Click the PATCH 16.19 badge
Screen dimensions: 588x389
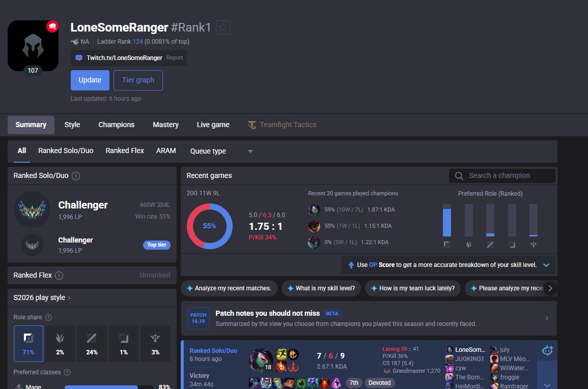(199, 318)
